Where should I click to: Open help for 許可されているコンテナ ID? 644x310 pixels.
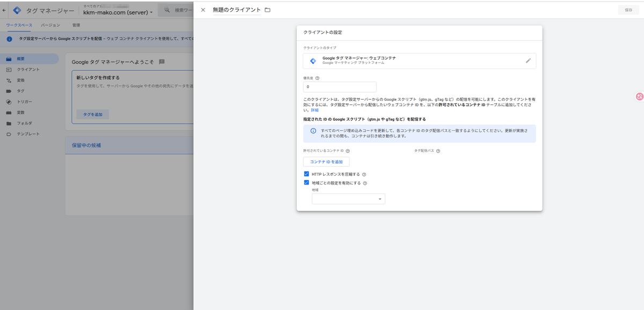(348, 151)
